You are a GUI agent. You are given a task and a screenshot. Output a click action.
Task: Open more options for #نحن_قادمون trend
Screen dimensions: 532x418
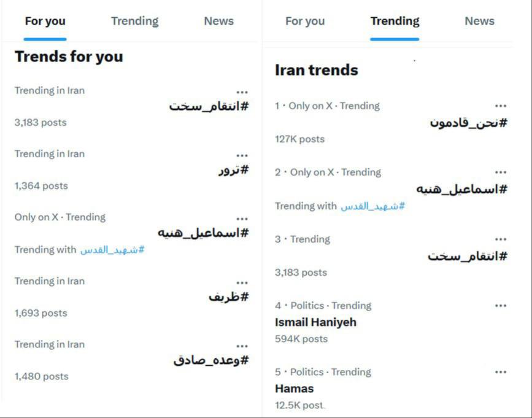[501, 107]
